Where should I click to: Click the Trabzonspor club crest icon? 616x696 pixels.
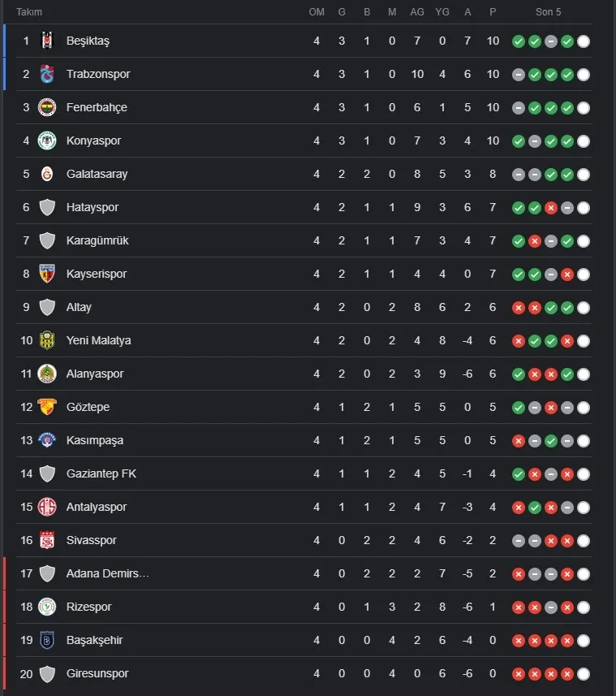(x=46, y=74)
